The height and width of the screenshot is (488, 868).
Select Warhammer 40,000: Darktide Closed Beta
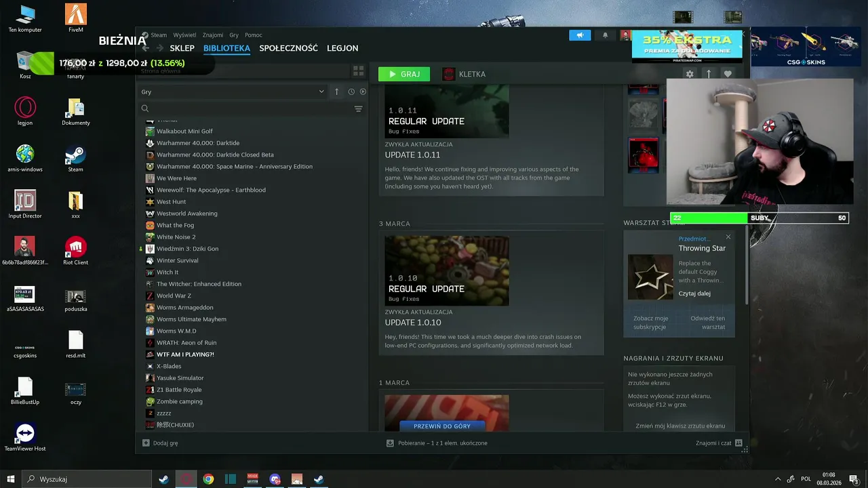(x=215, y=155)
